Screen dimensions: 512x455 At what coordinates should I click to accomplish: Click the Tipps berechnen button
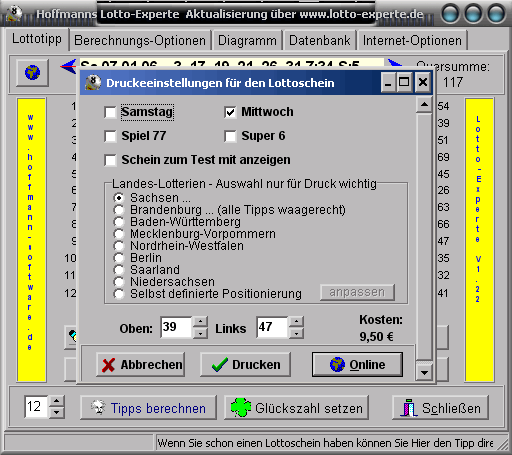pyautogui.click(x=148, y=408)
